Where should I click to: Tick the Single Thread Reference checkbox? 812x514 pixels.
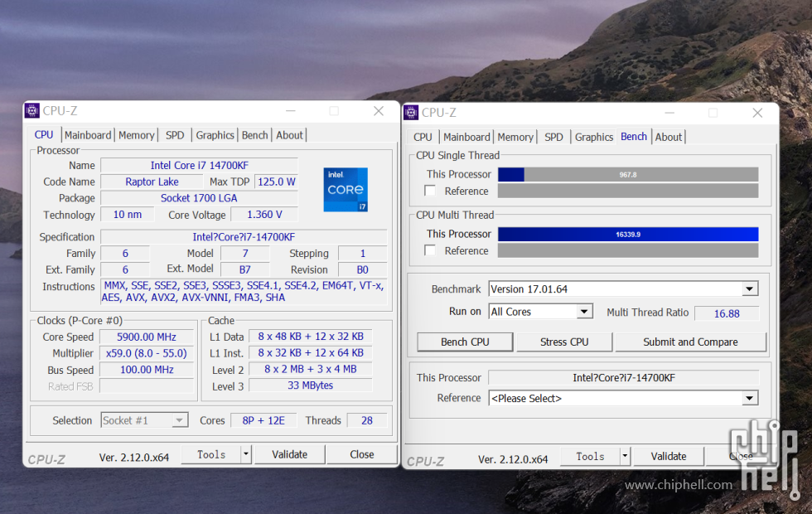click(x=430, y=190)
